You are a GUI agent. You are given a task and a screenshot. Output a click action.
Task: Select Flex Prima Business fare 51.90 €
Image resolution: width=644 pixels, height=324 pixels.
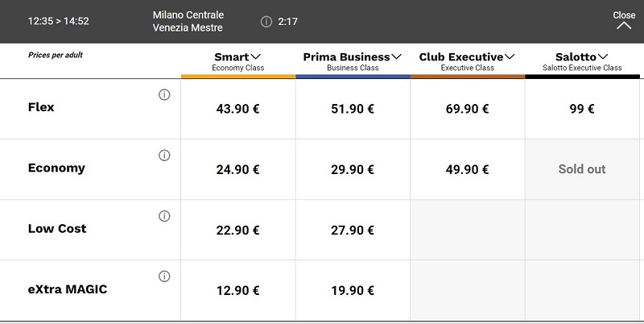(x=353, y=109)
